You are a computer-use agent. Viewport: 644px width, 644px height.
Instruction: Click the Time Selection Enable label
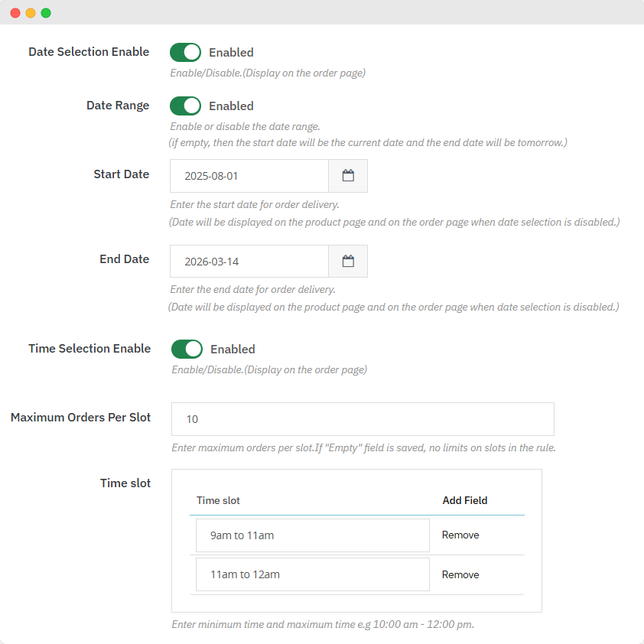coord(89,349)
